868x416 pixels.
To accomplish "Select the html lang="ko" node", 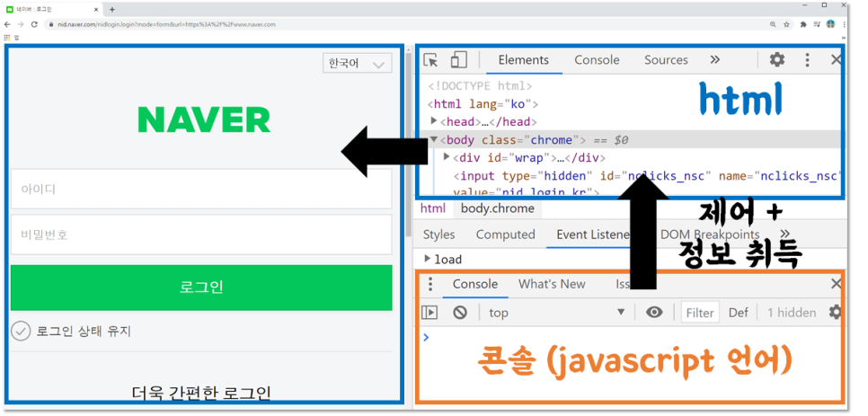I will (x=483, y=104).
